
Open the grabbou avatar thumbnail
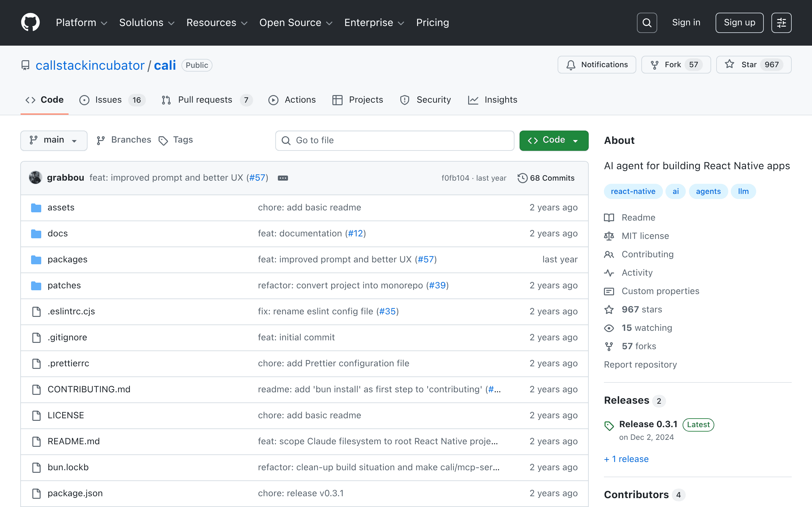point(35,178)
